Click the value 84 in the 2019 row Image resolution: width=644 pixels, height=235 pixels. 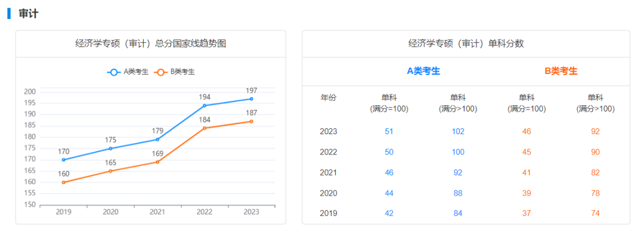tap(458, 214)
